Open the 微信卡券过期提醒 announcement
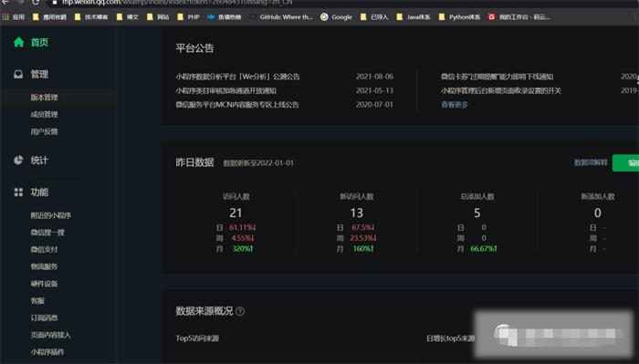 click(x=497, y=76)
